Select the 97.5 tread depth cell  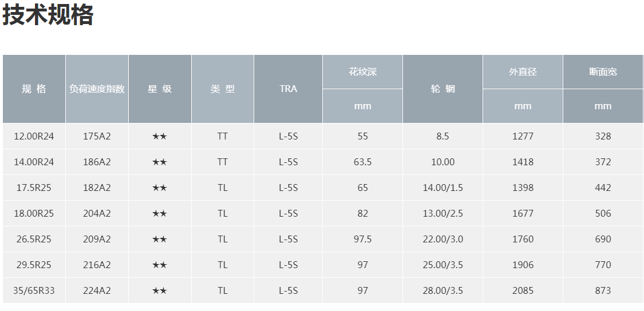click(x=363, y=239)
